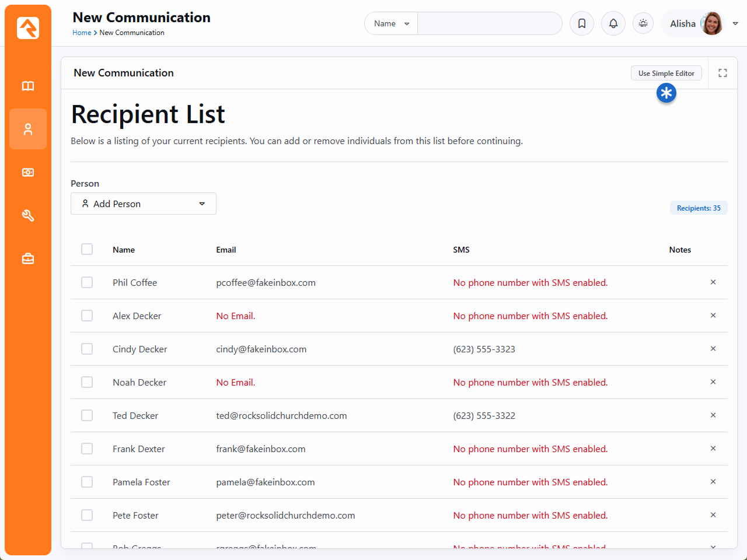Tick the checkbox for Ted Decker
The width and height of the screenshot is (747, 560).
pyautogui.click(x=87, y=415)
